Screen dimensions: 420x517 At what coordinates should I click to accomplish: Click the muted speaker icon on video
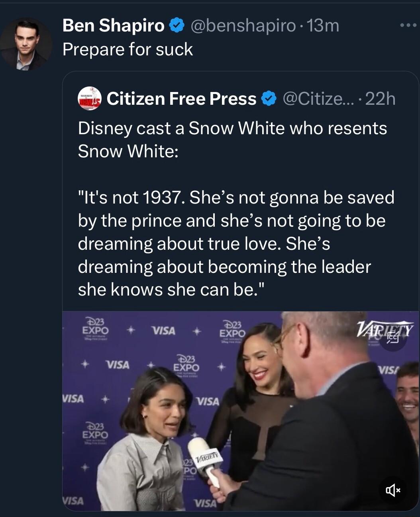point(393,490)
